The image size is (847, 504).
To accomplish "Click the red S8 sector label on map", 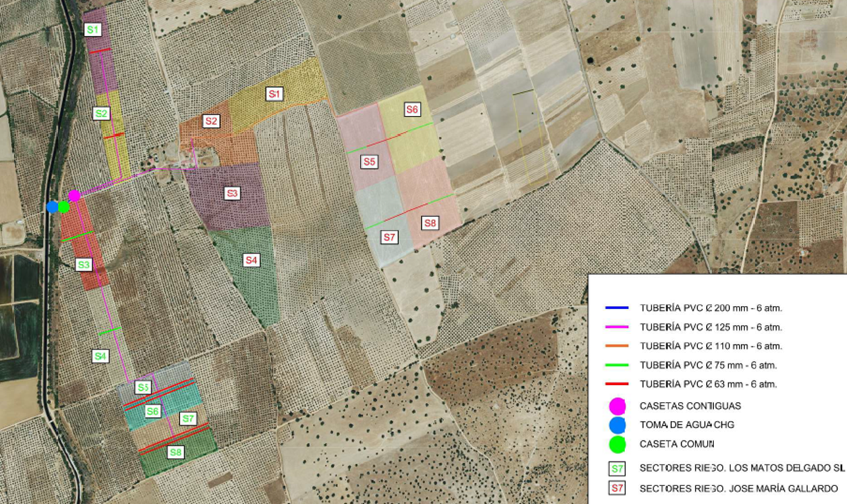I will coord(430,224).
